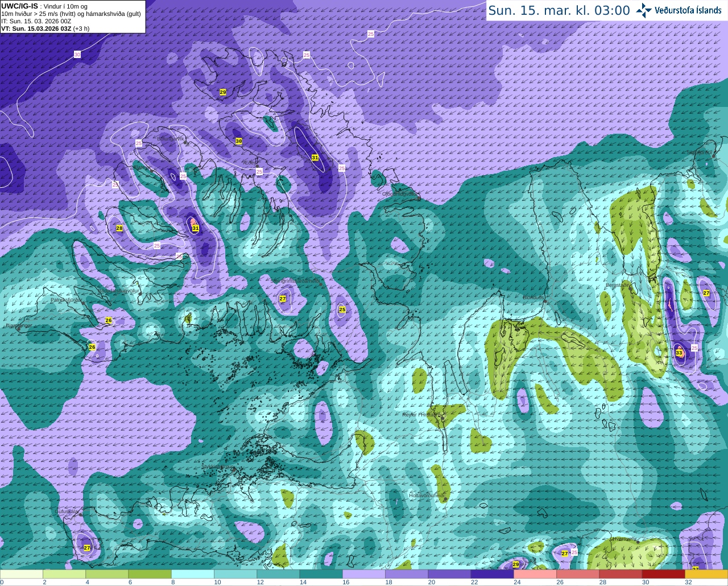The height and width of the screenshot is (586, 728).
Task: Click the violet 20–22 legend swatch
Action: (x=449, y=574)
